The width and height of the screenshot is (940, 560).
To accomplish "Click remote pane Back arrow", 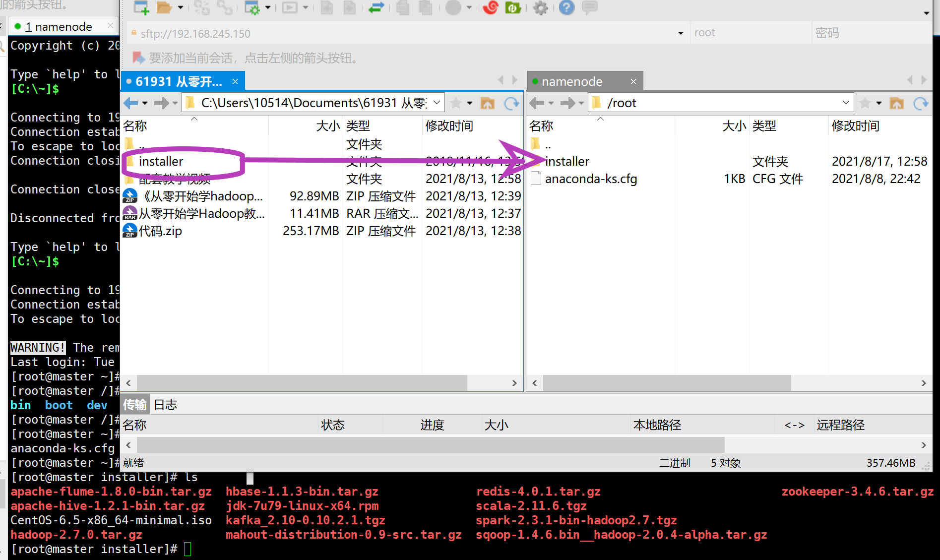I will (x=537, y=103).
